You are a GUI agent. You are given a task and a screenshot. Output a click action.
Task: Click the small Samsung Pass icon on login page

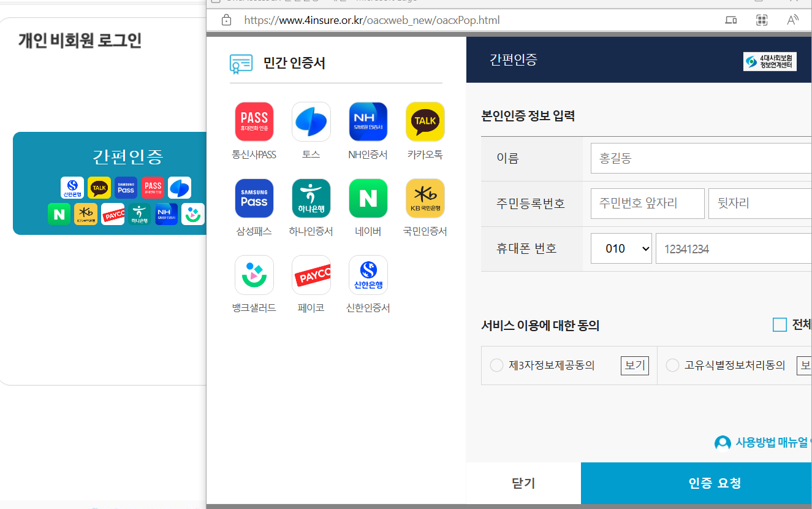pos(126,188)
